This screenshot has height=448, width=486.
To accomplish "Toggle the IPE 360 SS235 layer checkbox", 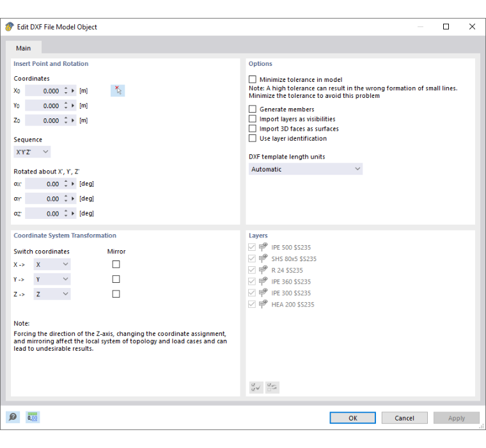I will 252,282.
